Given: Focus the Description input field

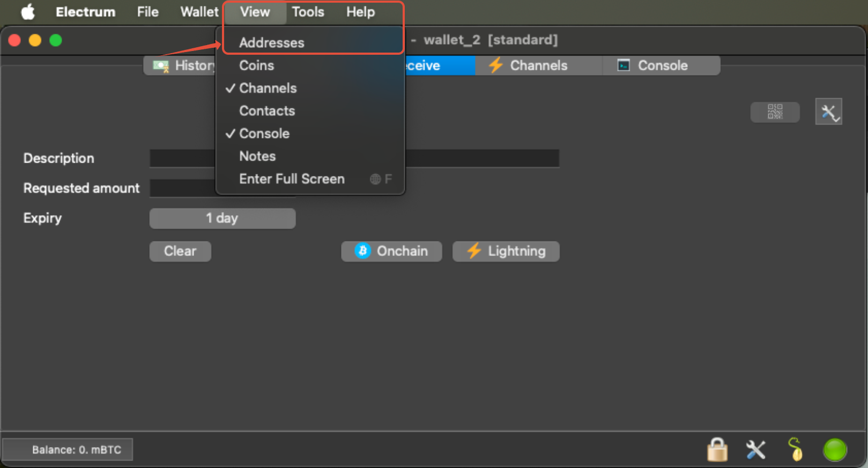Looking at the screenshot, I should click(x=354, y=158).
